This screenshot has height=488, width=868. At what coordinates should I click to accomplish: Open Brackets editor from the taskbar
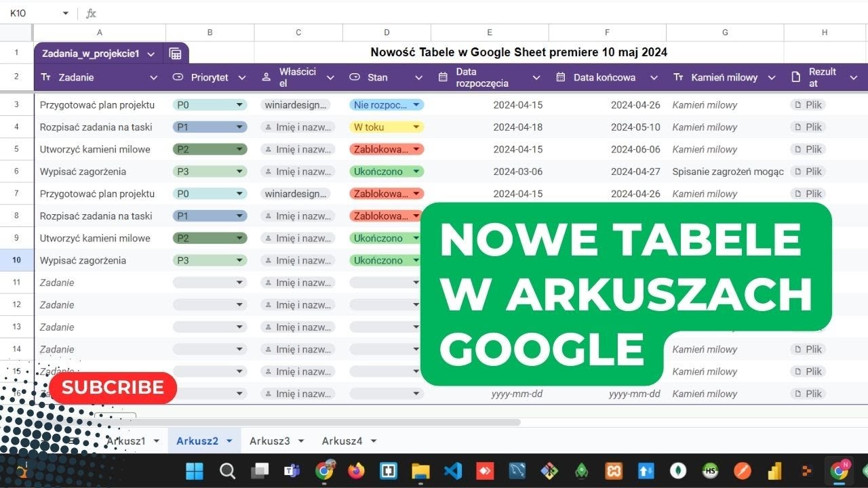pos(389,470)
